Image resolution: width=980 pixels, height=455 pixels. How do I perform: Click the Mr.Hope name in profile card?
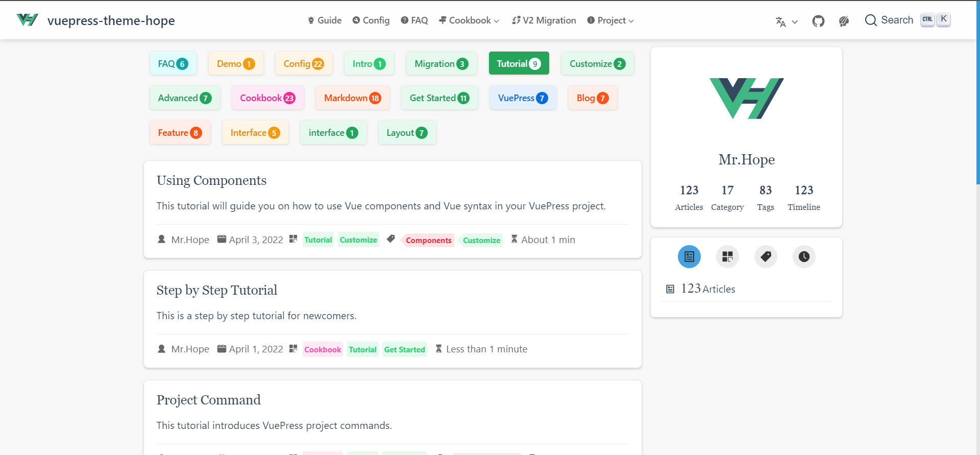point(746,159)
